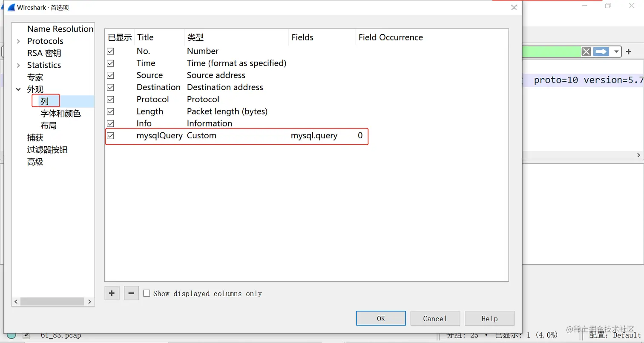Click the Custom type cell
Viewport: 644px width, 343px height.
201,136
